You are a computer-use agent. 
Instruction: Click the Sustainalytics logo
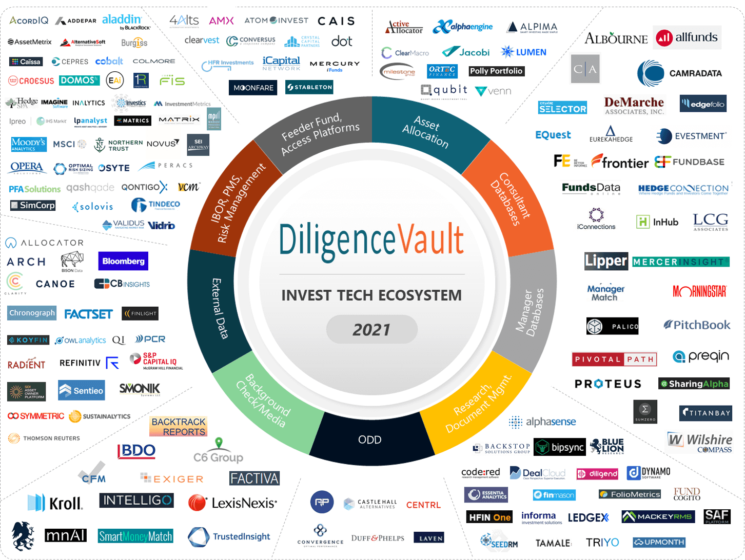pos(100,416)
